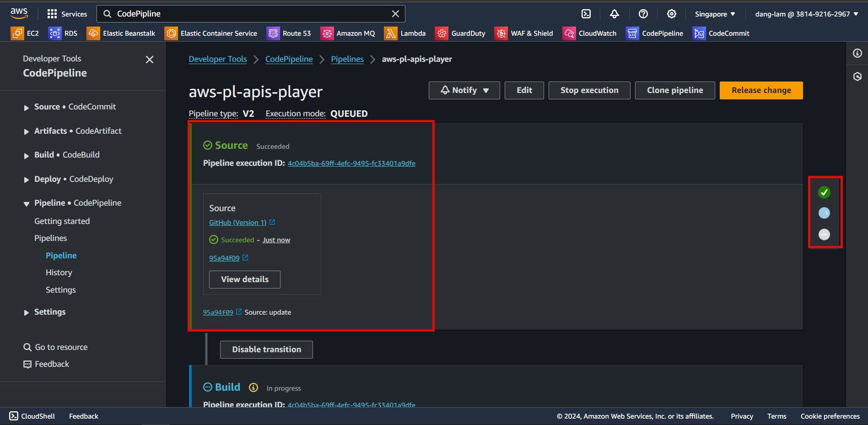Open Privacy link in footer
868x425 pixels.
pos(742,416)
